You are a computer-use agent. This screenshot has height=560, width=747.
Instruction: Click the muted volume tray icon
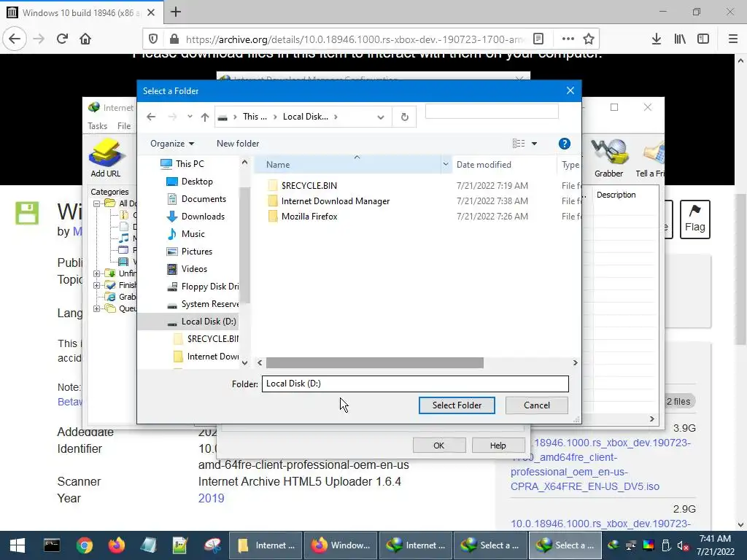pos(683,545)
